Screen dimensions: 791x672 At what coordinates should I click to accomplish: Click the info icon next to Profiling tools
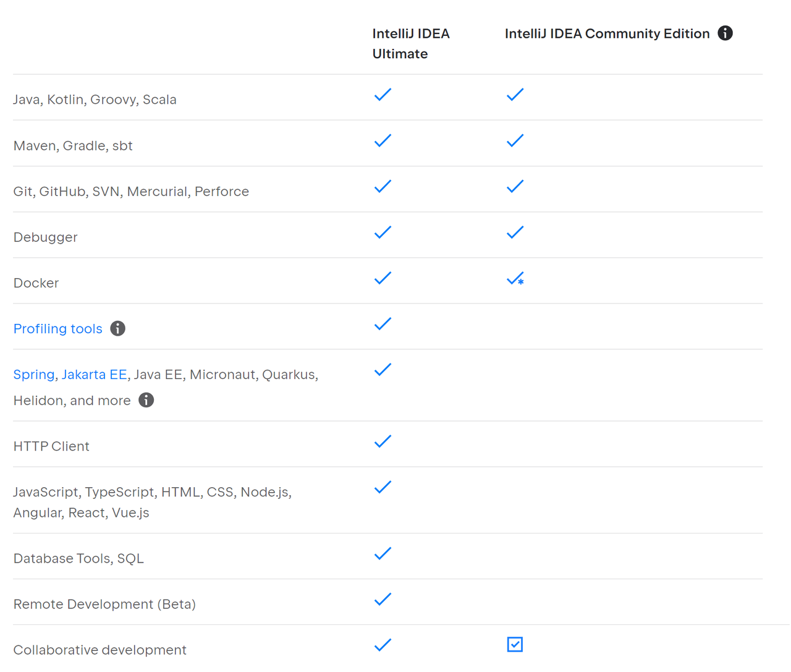117,329
